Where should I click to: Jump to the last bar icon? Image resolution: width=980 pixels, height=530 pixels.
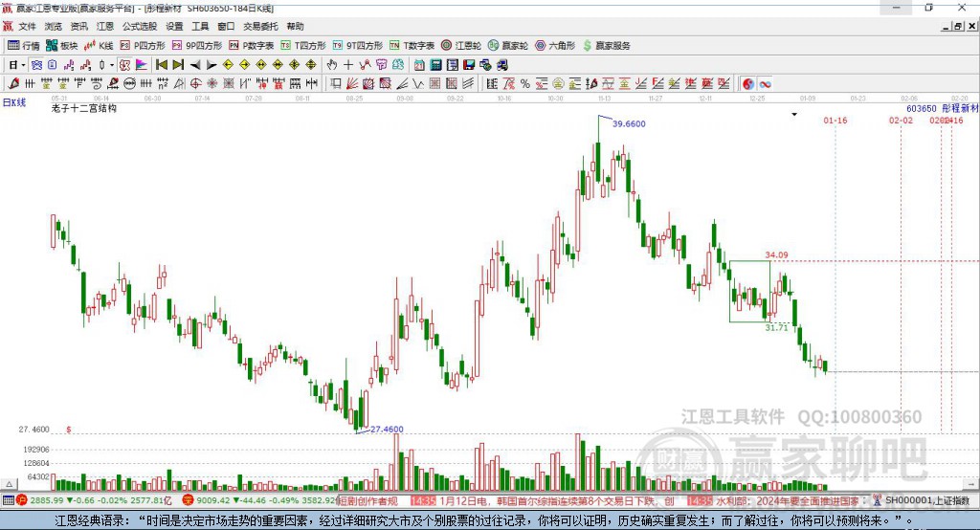[x=178, y=65]
